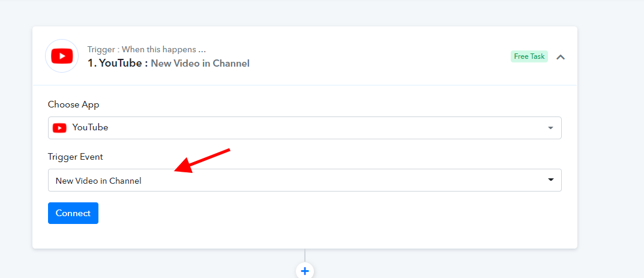The height and width of the screenshot is (278, 644).
Task: Open the Trigger Event dropdown
Action: (305, 180)
